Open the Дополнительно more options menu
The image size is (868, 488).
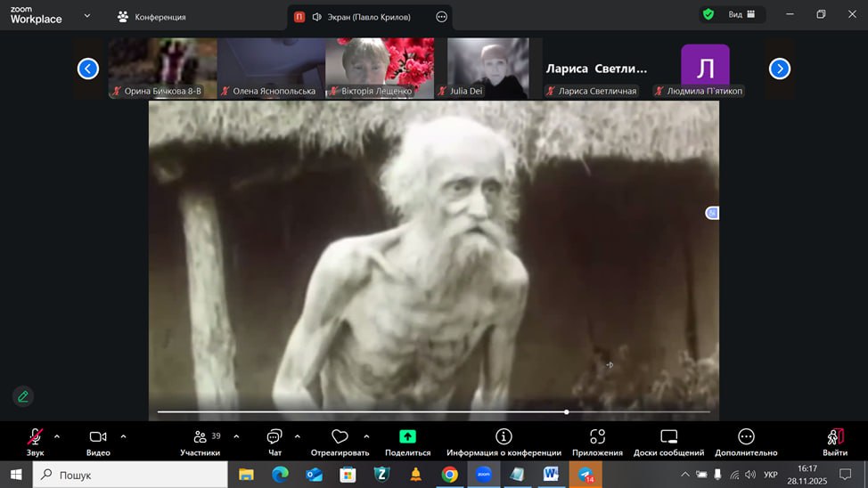coord(746,436)
